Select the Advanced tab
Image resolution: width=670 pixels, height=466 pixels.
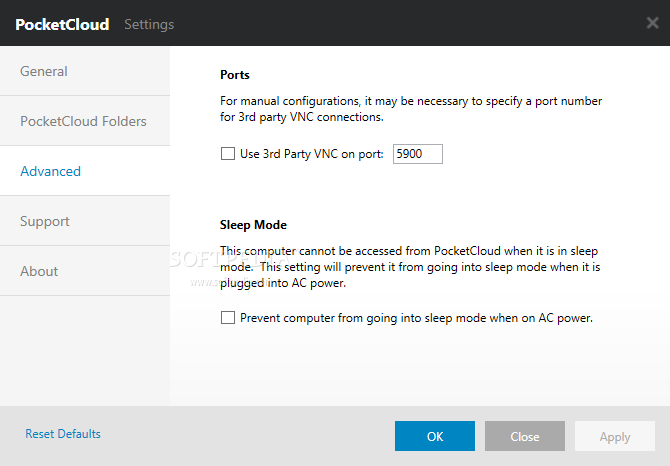click(85, 171)
